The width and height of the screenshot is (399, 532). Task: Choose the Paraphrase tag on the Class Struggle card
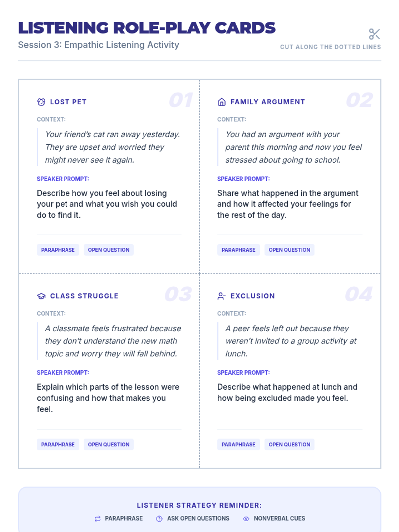(58, 444)
